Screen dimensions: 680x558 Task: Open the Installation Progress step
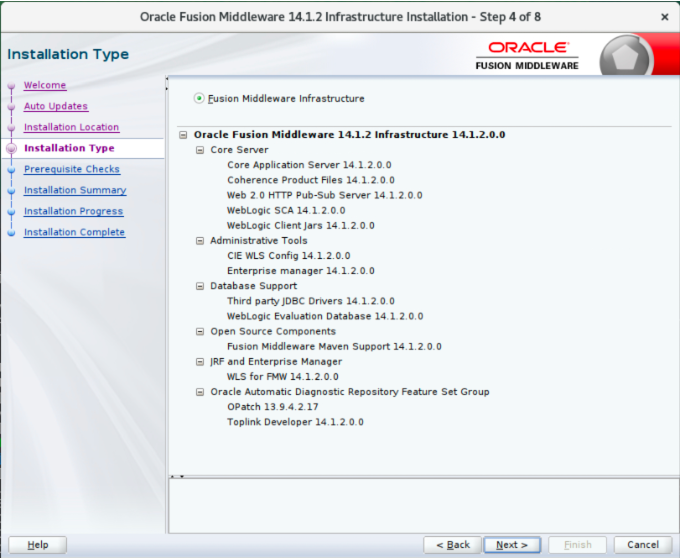[74, 211]
